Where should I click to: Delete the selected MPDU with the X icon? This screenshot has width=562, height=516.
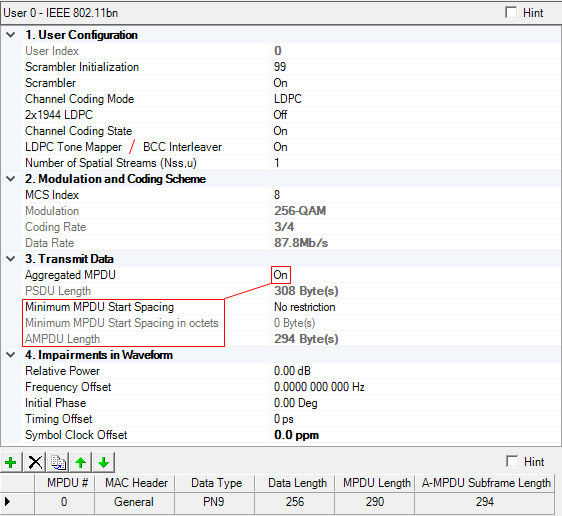tap(35, 462)
